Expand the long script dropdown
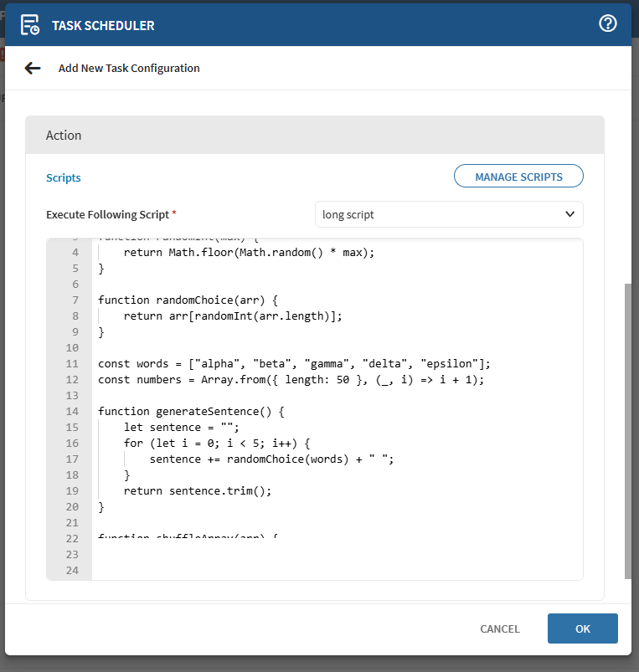This screenshot has height=672, width=639. [x=449, y=214]
